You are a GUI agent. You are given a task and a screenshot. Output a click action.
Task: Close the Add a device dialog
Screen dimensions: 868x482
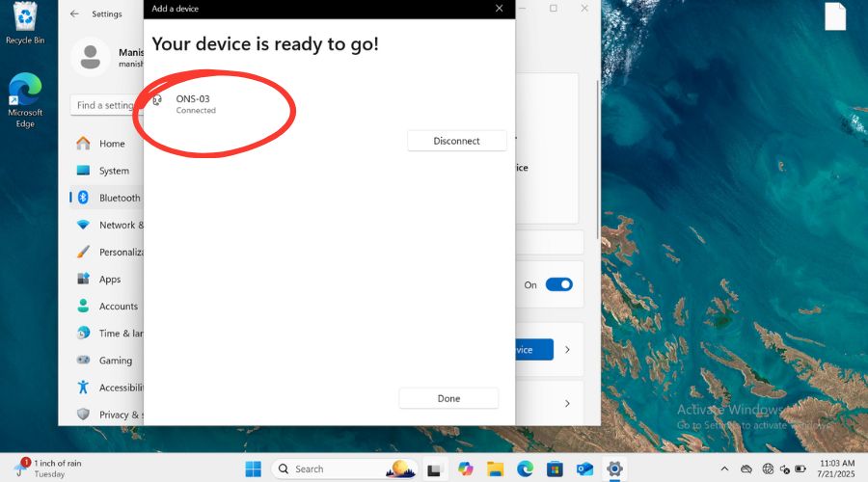pos(499,9)
